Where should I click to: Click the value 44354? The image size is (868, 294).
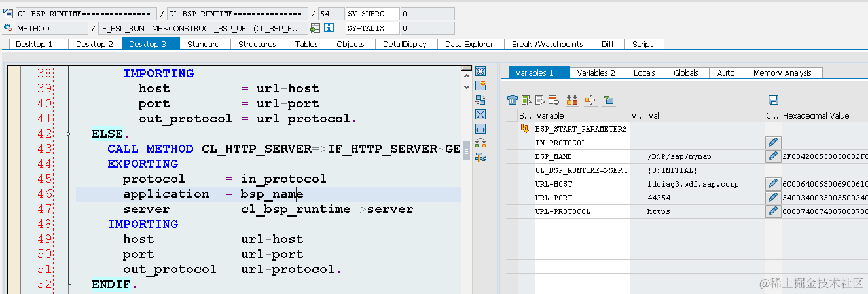[x=659, y=198]
